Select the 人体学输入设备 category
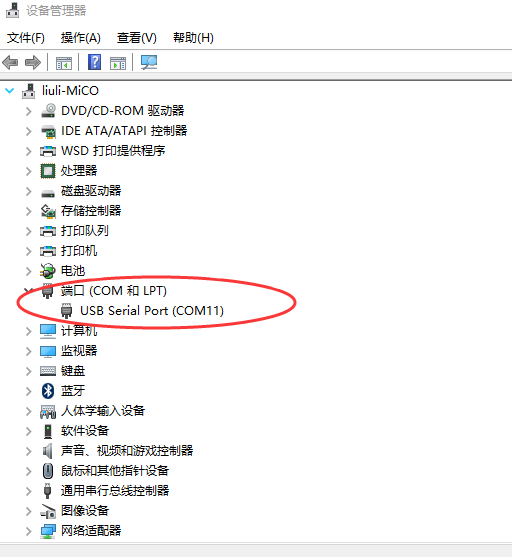512x557 pixels. [x=103, y=411]
